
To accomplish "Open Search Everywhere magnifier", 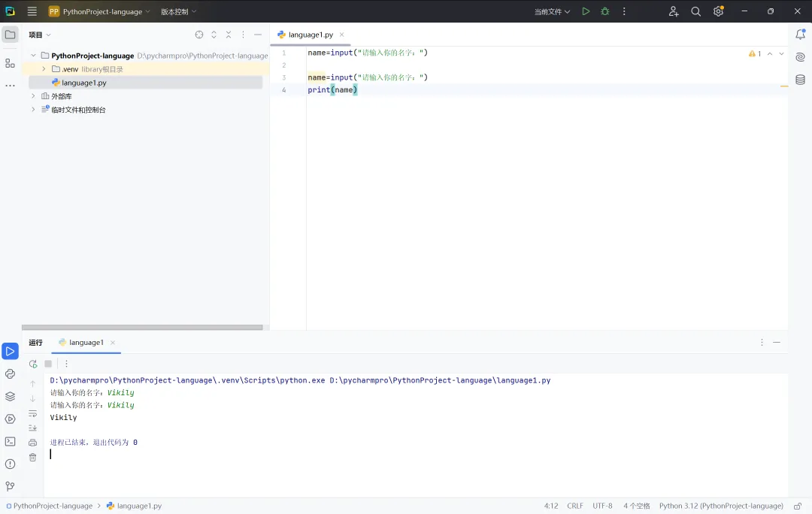I will (x=695, y=11).
